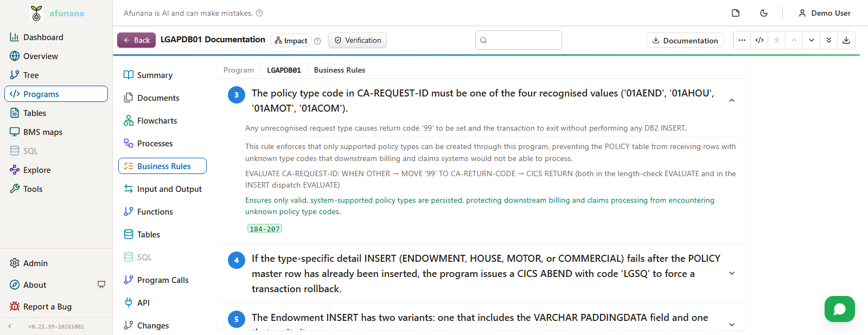The width and height of the screenshot is (868, 335).
Task: Click the rule number 5 badge
Action: [x=237, y=319]
